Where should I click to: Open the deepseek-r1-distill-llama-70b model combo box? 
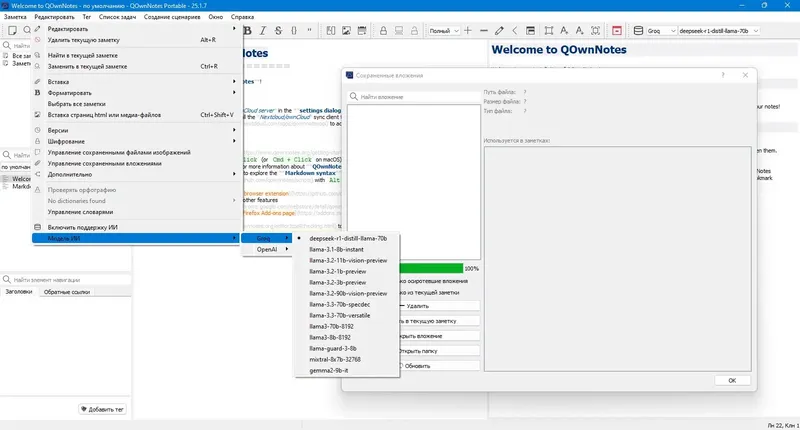pos(718,31)
